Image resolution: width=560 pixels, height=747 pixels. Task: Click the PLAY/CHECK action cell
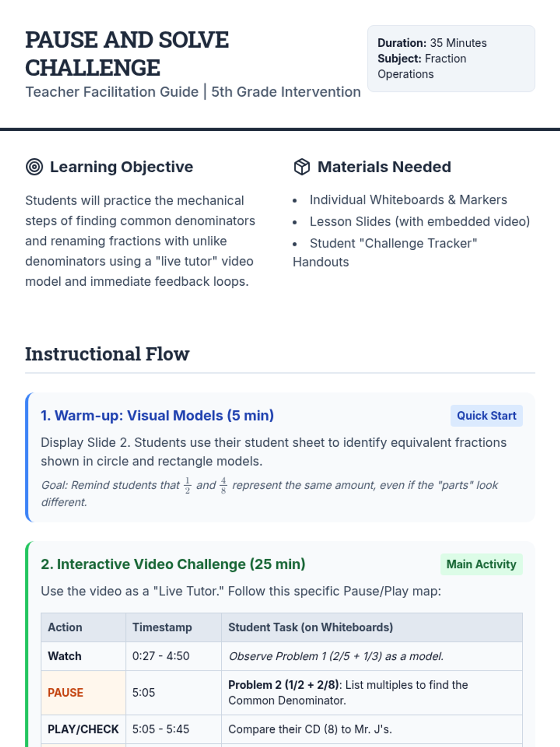pos(83,729)
